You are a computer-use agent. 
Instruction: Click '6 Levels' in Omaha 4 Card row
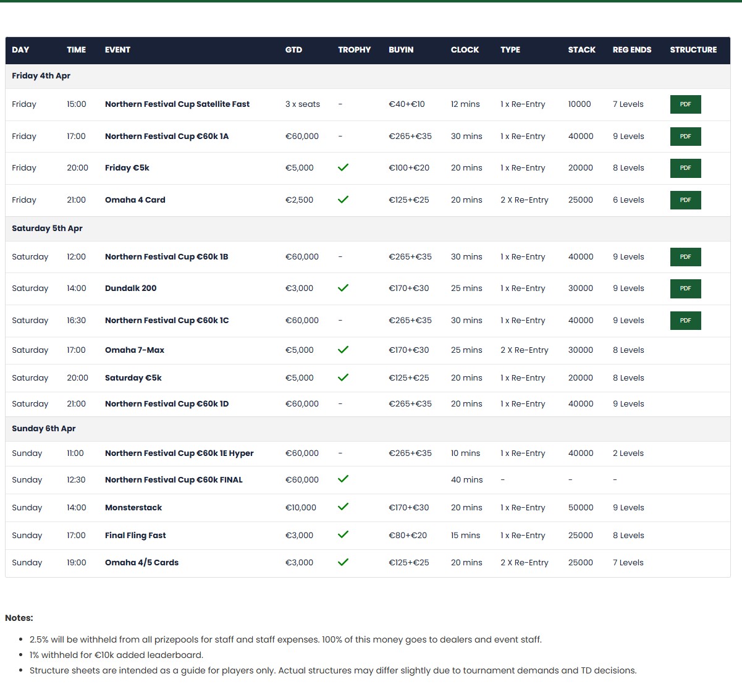pos(628,200)
